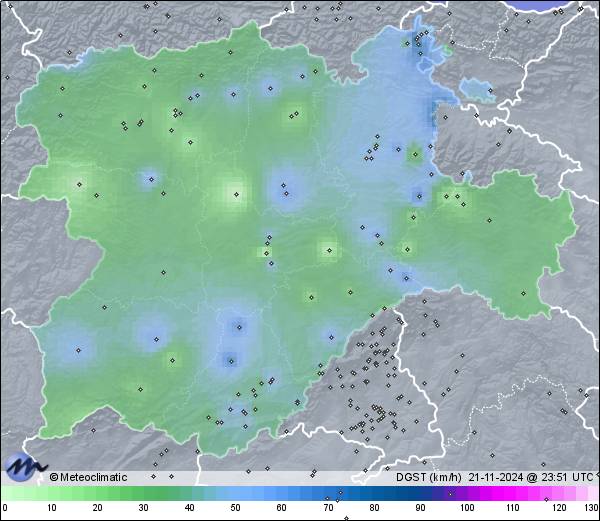Click the 10 value on the scale

pyautogui.click(x=52, y=508)
